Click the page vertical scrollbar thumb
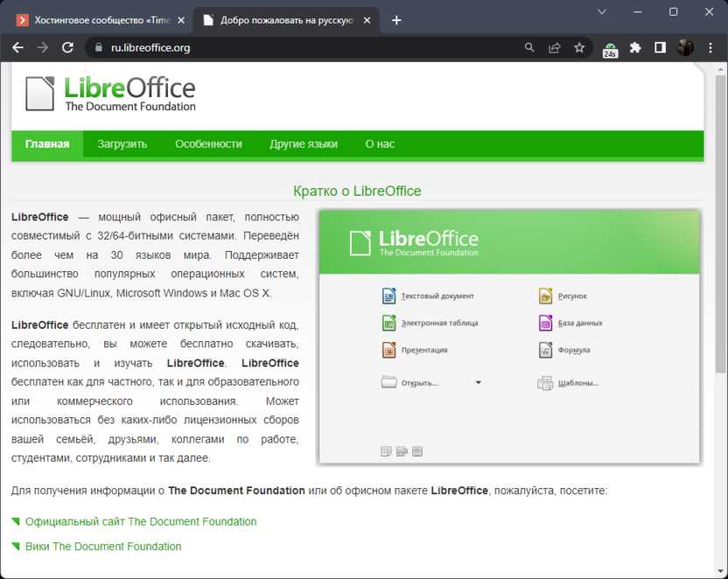This screenshot has width=728, height=579. coord(720,224)
